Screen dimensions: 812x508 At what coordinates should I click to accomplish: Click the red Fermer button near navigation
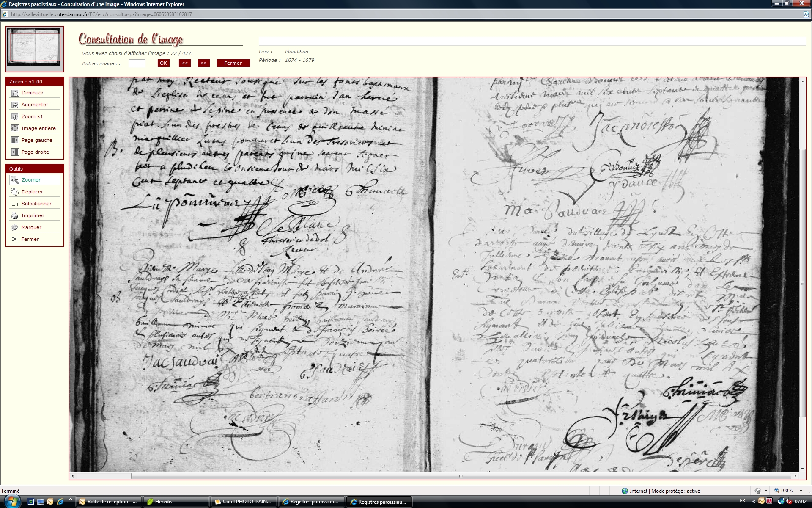point(233,63)
